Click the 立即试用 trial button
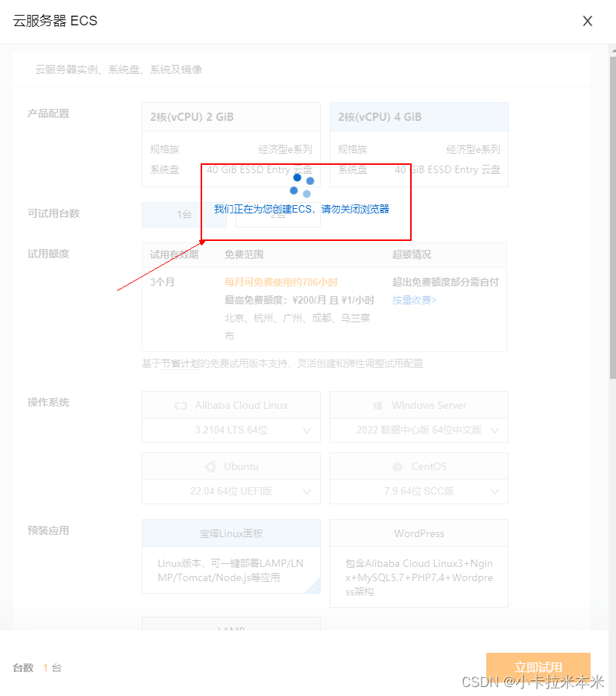 537,668
